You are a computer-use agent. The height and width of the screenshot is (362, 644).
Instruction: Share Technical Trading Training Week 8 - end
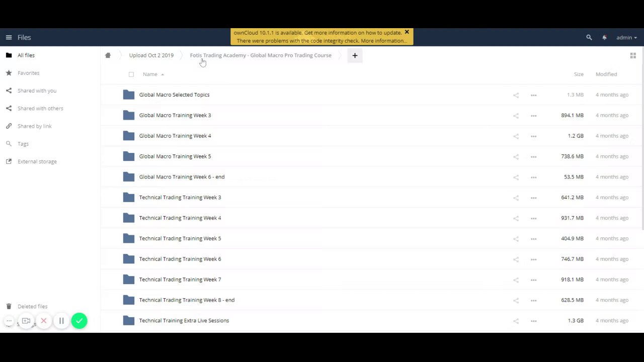[x=516, y=300]
